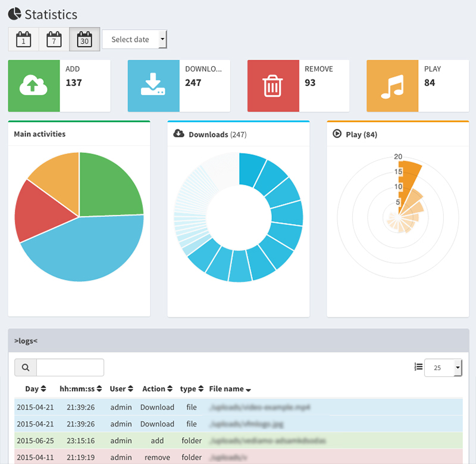
Task: Open the 25 rows per page dropdown
Action: 443,368
